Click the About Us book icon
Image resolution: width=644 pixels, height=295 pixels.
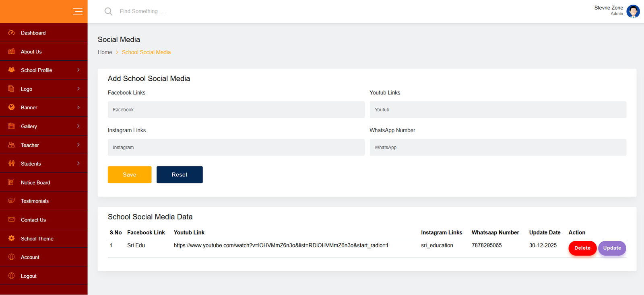pyautogui.click(x=12, y=51)
